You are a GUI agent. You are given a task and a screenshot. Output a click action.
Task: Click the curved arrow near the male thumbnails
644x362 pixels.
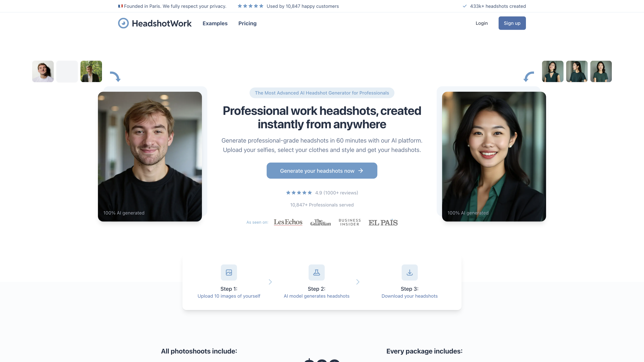[115, 76]
